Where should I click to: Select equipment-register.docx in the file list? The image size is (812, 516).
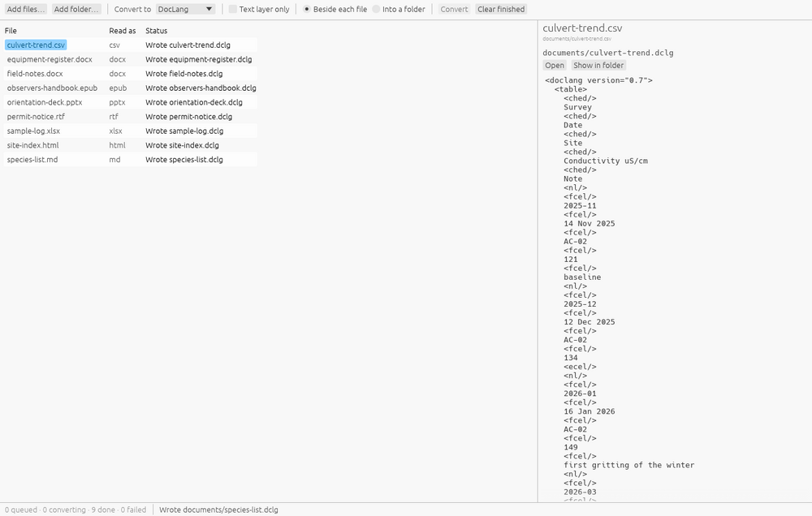click(50, 59)
